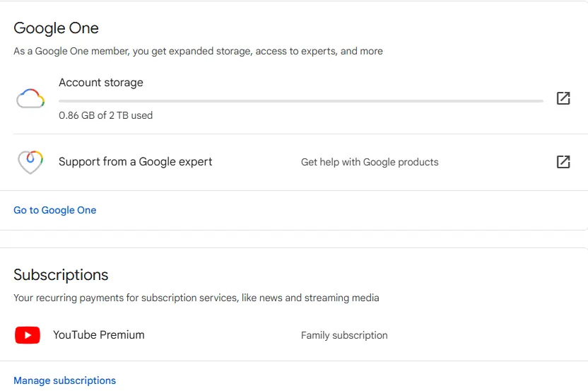Open the Manage subscriptions link
This screenshot has height=391, width=588.
tap(64, 380)
